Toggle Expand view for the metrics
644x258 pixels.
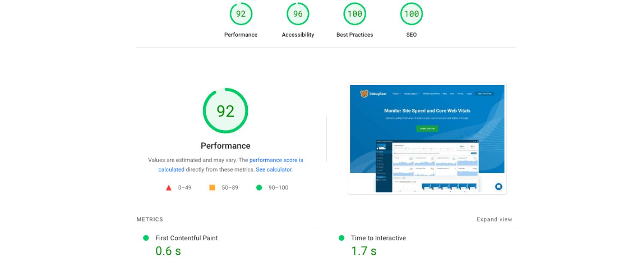pos(494,219)
